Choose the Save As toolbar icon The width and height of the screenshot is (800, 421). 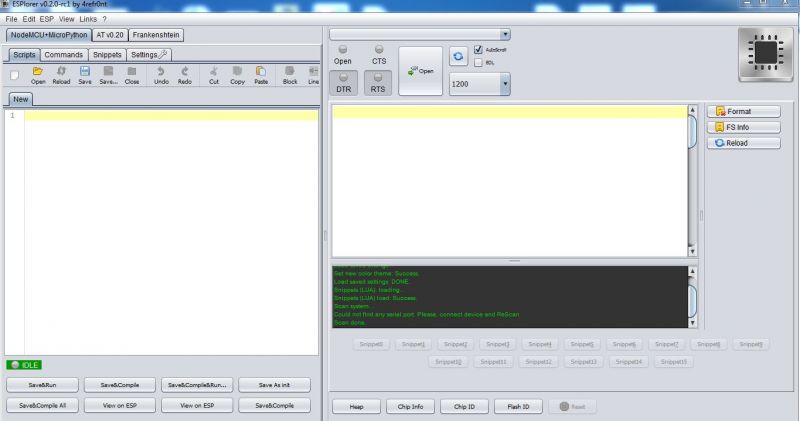(108, 75)
